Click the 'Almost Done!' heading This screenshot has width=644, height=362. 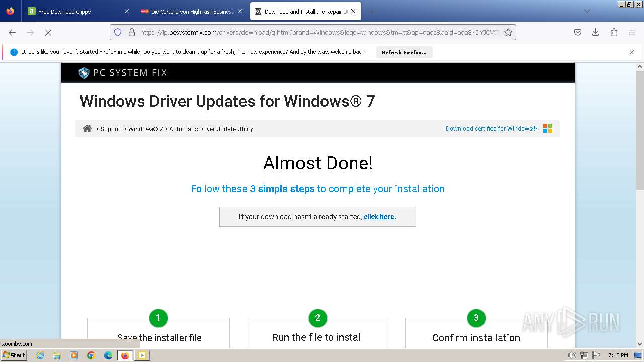[318, 163]
